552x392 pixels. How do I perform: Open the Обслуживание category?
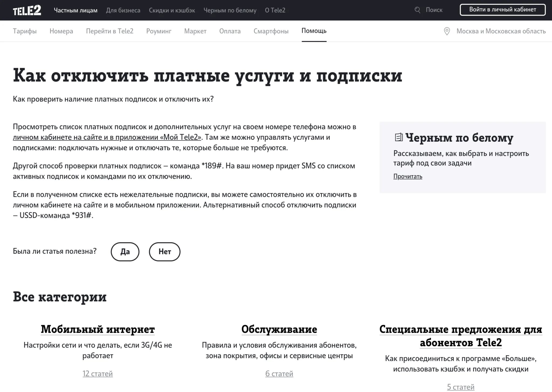coord(279,329)
